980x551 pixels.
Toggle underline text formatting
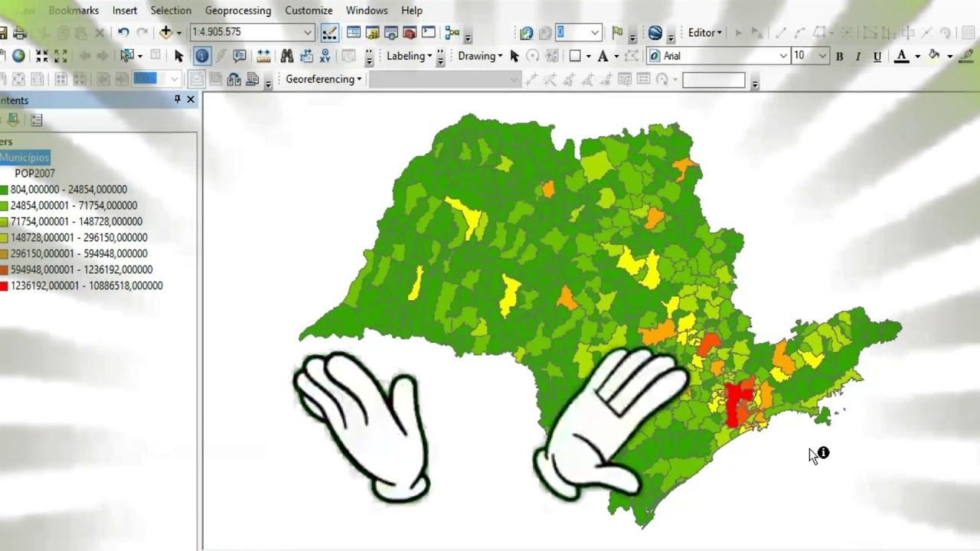pos(877,56)
